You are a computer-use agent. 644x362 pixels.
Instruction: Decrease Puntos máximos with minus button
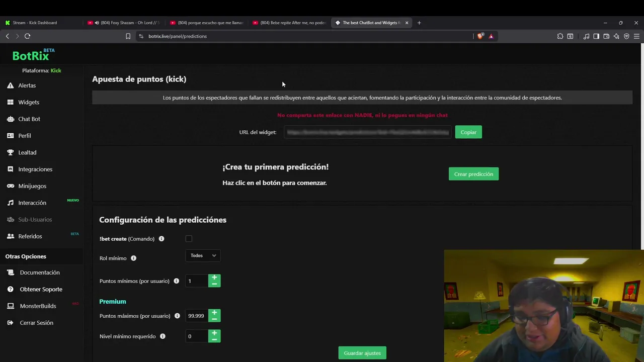(214, 319)
